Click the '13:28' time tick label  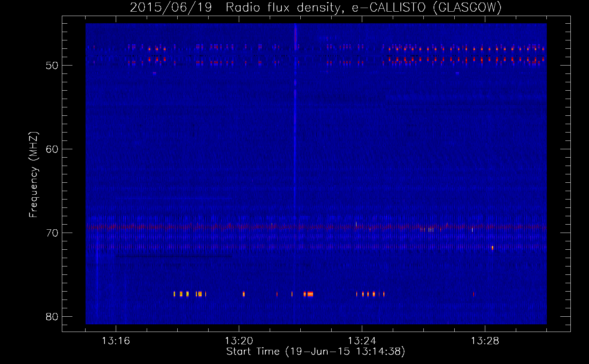click(485, 341)
